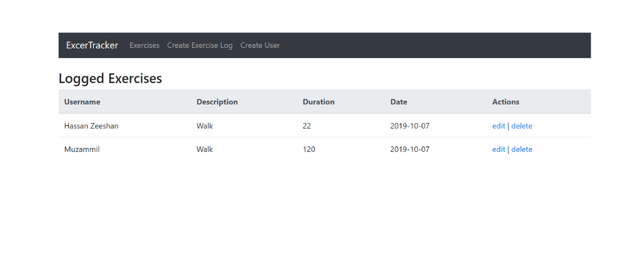Click the Description column header

(217, 102)
